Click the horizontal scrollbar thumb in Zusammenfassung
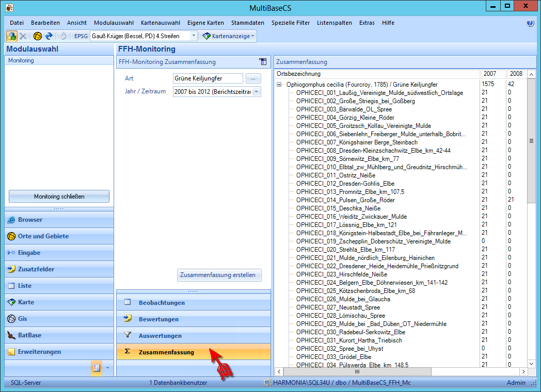 (357, 372)
